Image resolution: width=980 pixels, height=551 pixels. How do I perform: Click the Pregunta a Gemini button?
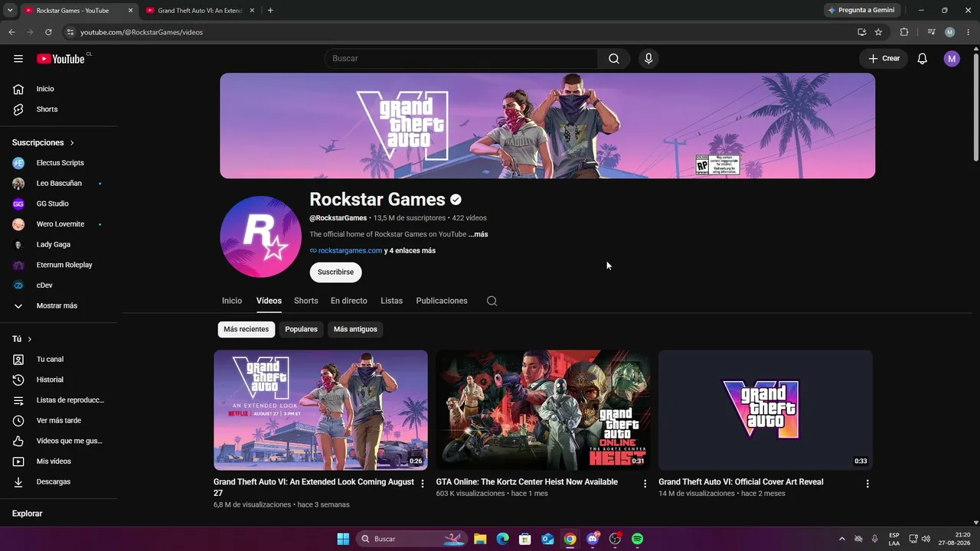[x=861, y=11]
